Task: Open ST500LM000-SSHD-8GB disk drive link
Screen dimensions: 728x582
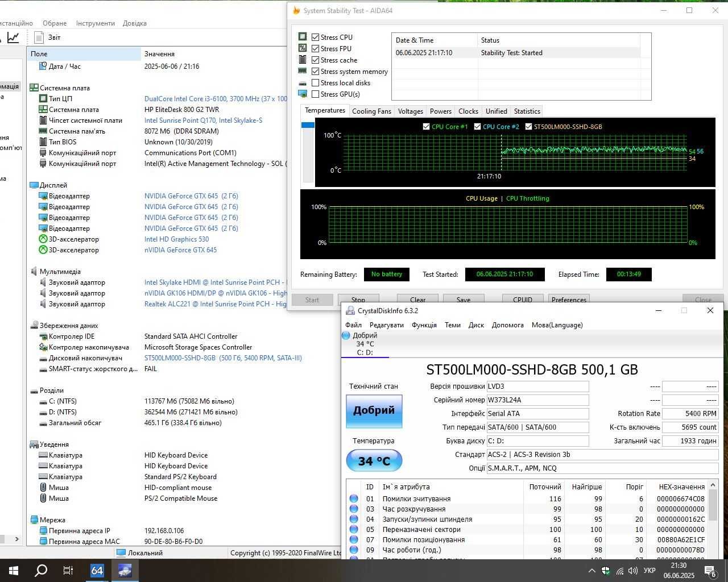Action: pos(223,358)
